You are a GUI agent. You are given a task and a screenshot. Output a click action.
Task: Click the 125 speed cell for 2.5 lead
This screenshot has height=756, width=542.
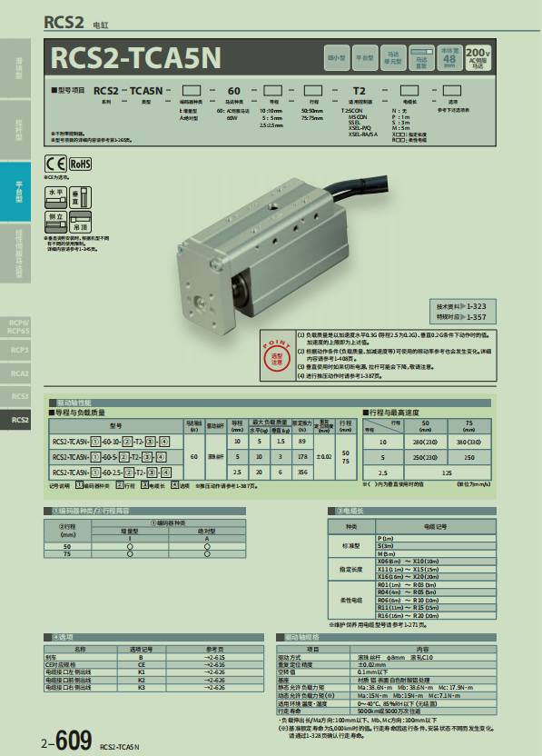[x=447, y=472]
